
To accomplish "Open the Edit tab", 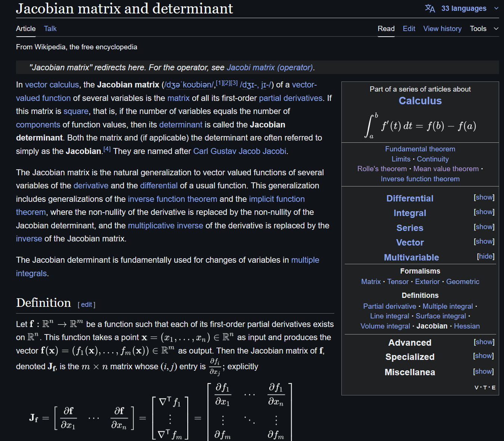I will tap(409, 28).
